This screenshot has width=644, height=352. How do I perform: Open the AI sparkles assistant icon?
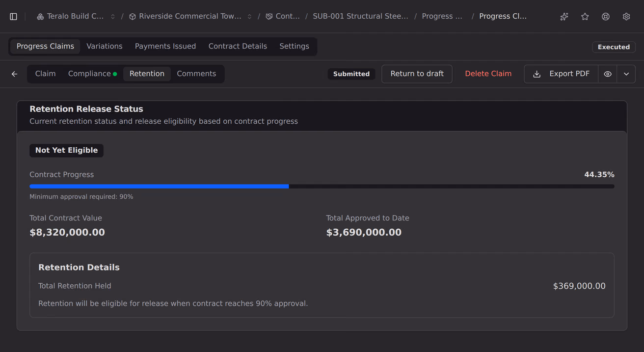(564, 17)
